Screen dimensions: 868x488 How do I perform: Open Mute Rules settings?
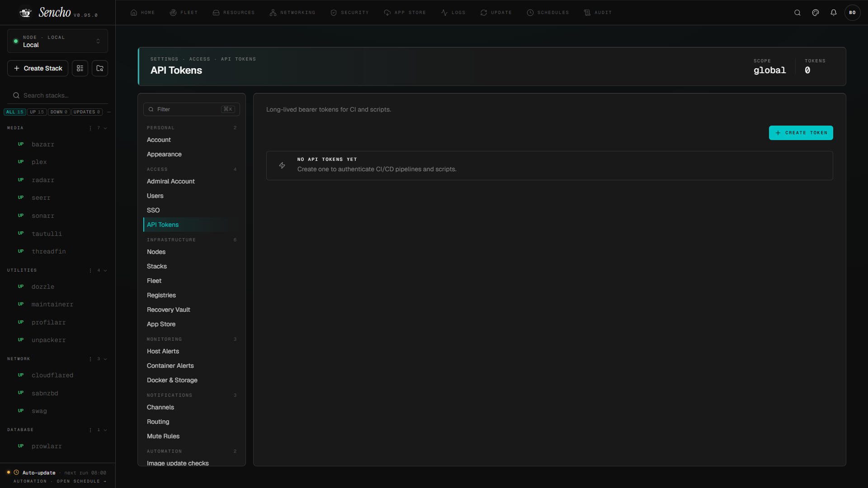click(192, 436)
